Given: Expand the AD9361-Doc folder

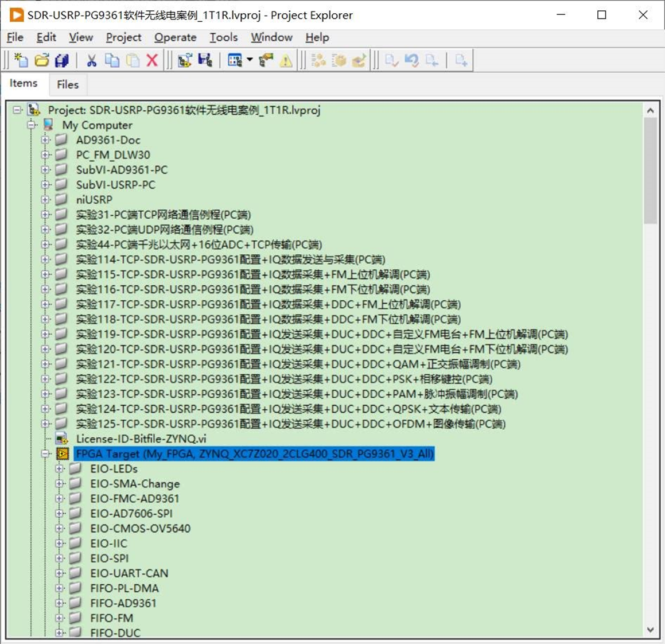Looking at the screenshot, I should tap(45, 139).
